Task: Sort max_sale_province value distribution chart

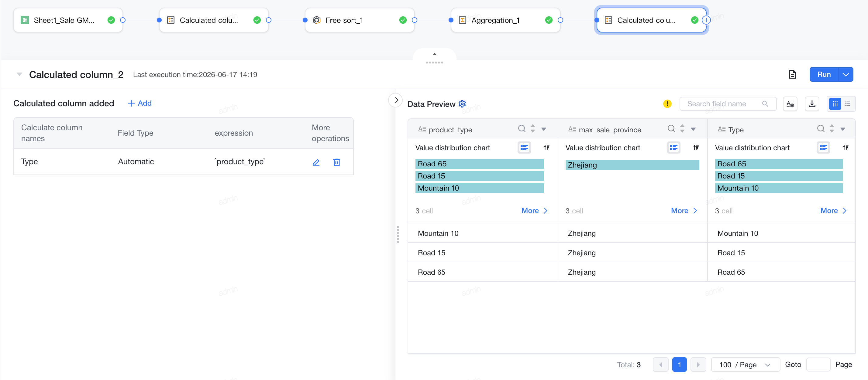Action: tap(696, 148)
